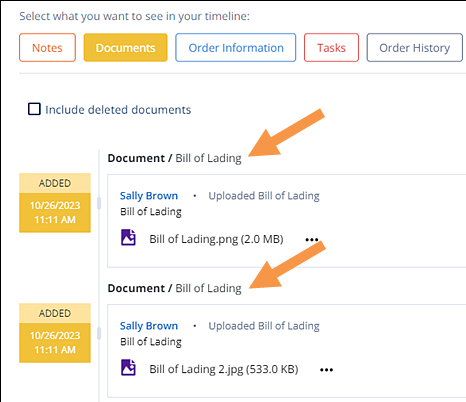Click the second Document / Bill of Lading heading
Image resolution: width=466 pixels, height=402 pixels.
point(174,288)
